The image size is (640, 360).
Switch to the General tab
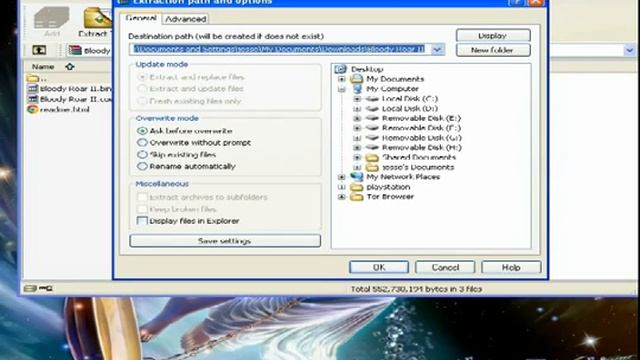[x=141, y=18]
